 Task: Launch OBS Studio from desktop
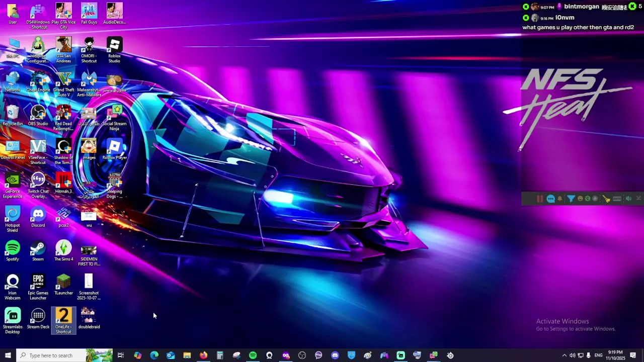(38, 116)
